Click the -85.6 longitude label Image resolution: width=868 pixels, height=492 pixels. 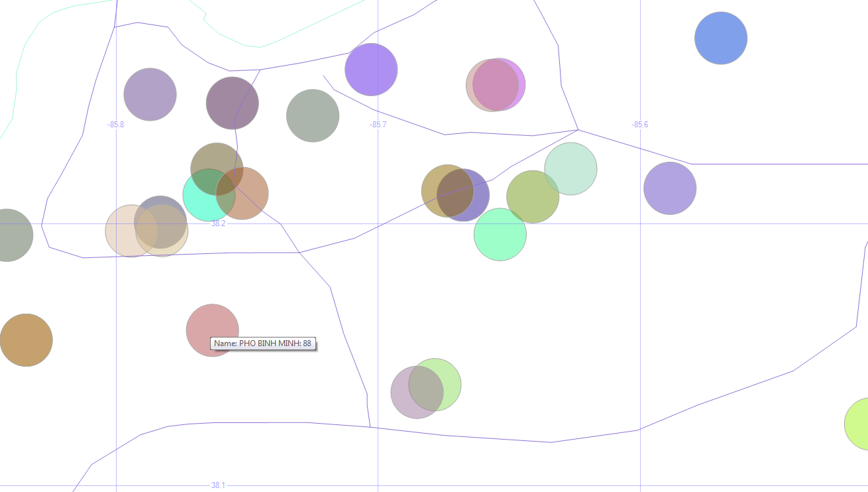(639, 125)
